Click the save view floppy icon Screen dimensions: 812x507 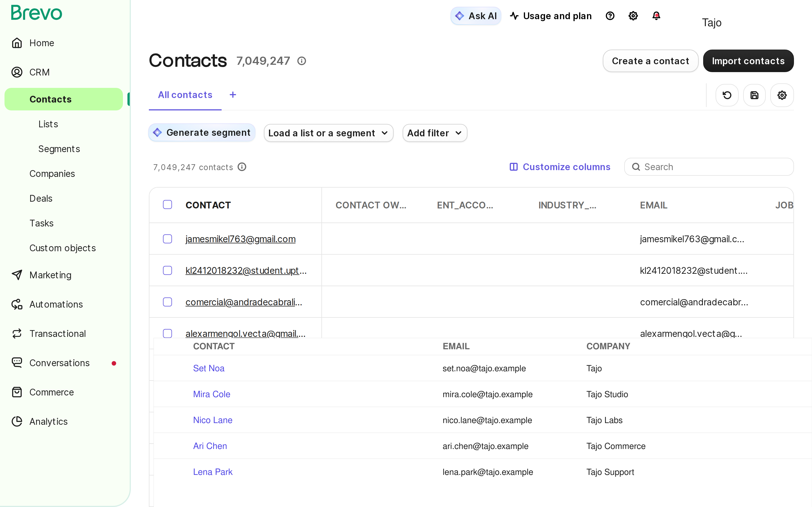(754, 95)
